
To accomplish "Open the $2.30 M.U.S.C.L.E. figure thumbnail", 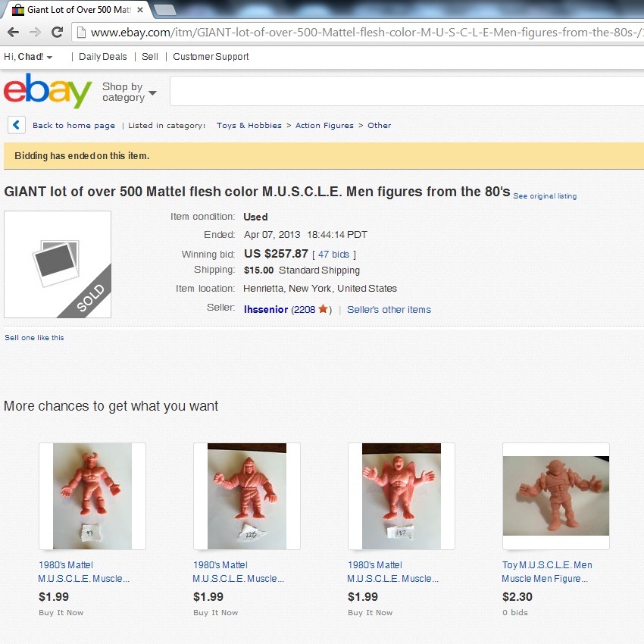I will tap(556, 496).
